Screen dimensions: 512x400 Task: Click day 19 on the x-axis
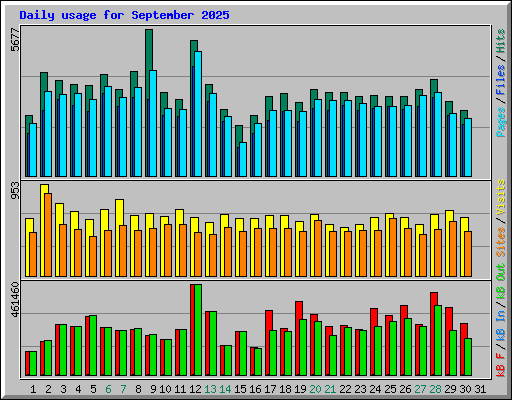(300, 389)
